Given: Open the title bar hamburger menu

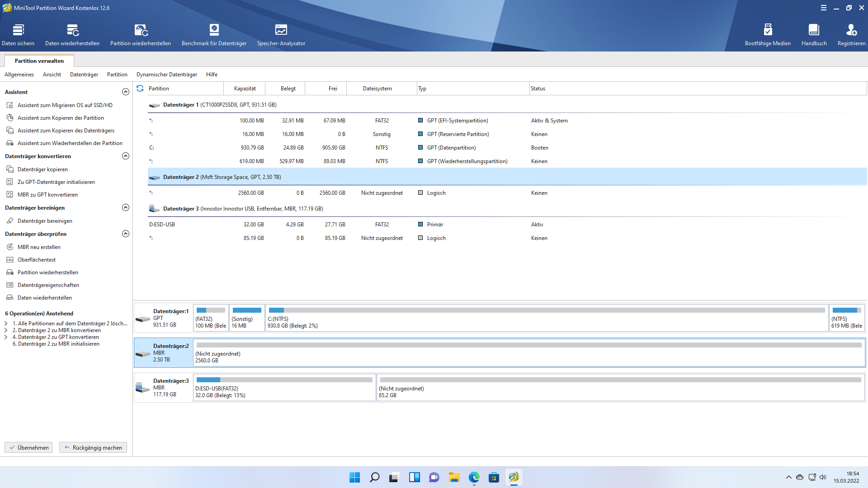Looking at the screenshot, I should 824,8.
